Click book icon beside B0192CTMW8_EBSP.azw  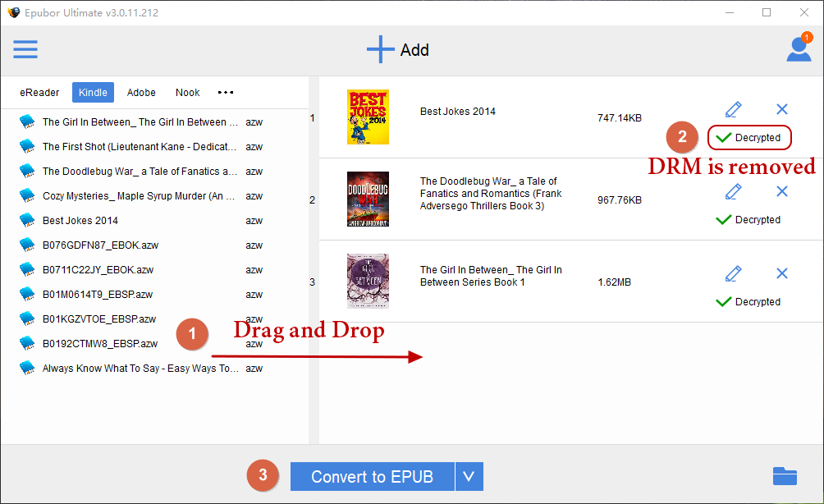click(27, 343)
